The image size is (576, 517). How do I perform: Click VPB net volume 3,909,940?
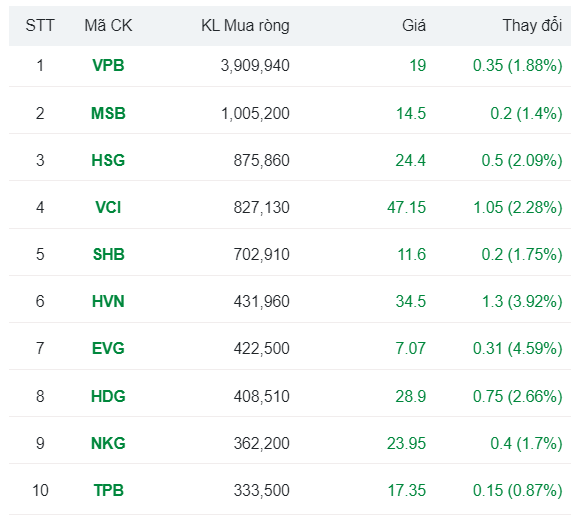[x=255, y=66]
